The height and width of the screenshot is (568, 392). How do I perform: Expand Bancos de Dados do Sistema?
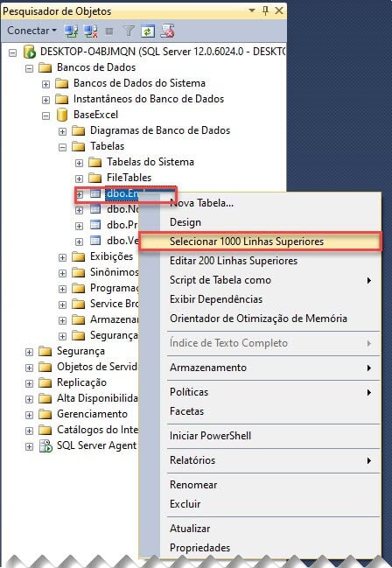click(x=46, y=84)
